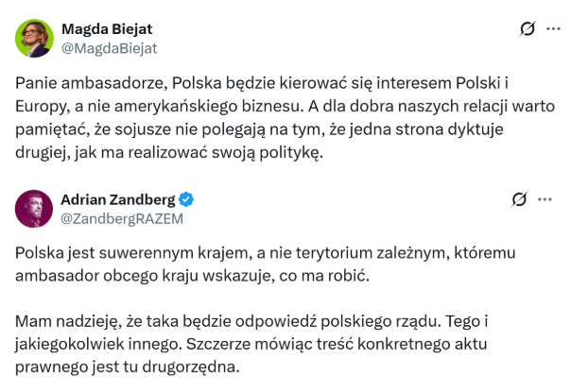Screen dimensions: 571x392
Task: Open the @MagdaBiejat handle link
Action: click(109, 47)
